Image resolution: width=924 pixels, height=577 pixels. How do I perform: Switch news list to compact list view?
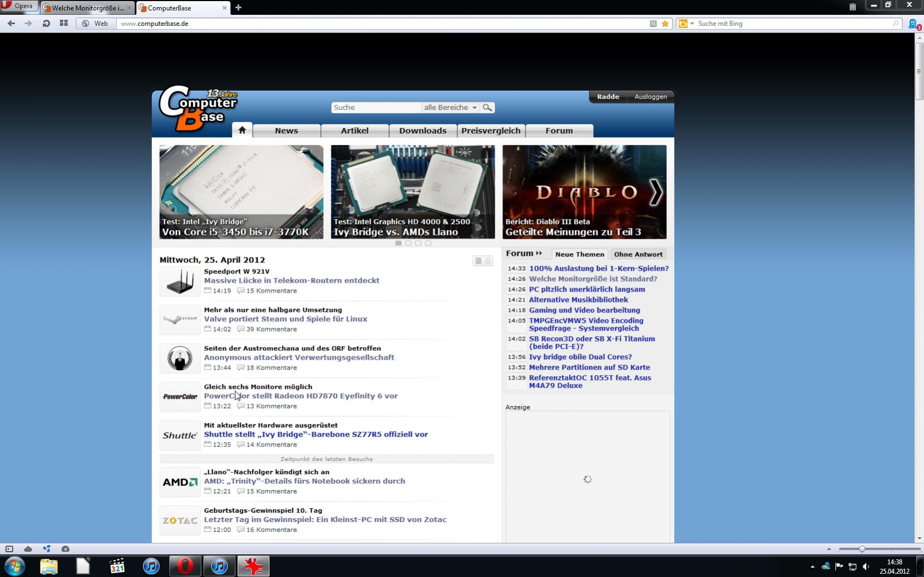(x=478, y=261)
